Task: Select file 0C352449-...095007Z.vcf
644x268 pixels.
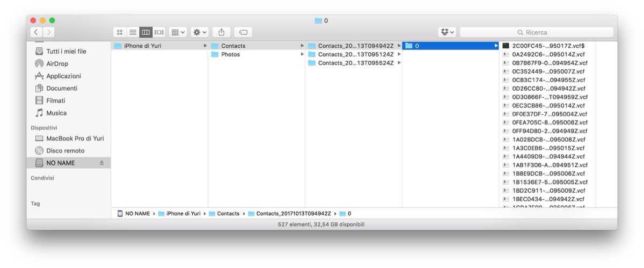Action: [x=548, y=71]
